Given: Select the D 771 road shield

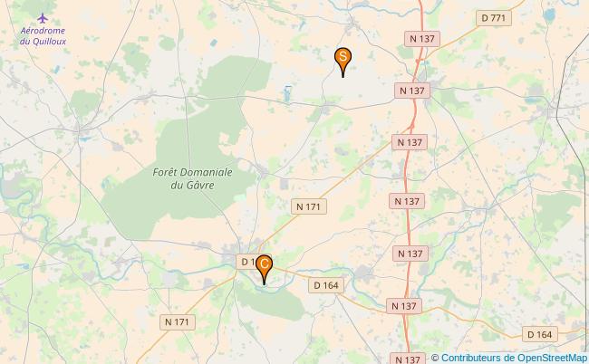Looking at the screenshot, I should [493, 18].
